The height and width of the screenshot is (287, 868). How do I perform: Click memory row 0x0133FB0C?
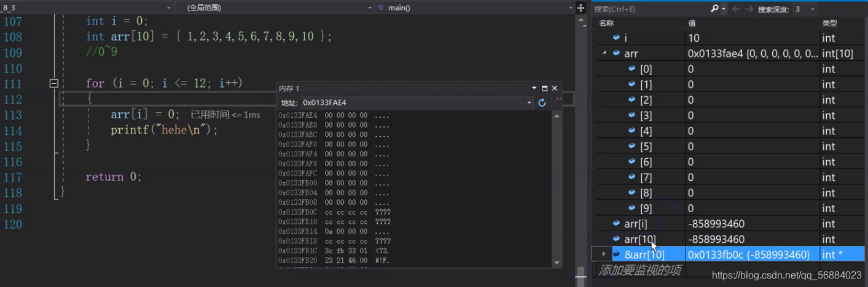[x=335, y=212]
